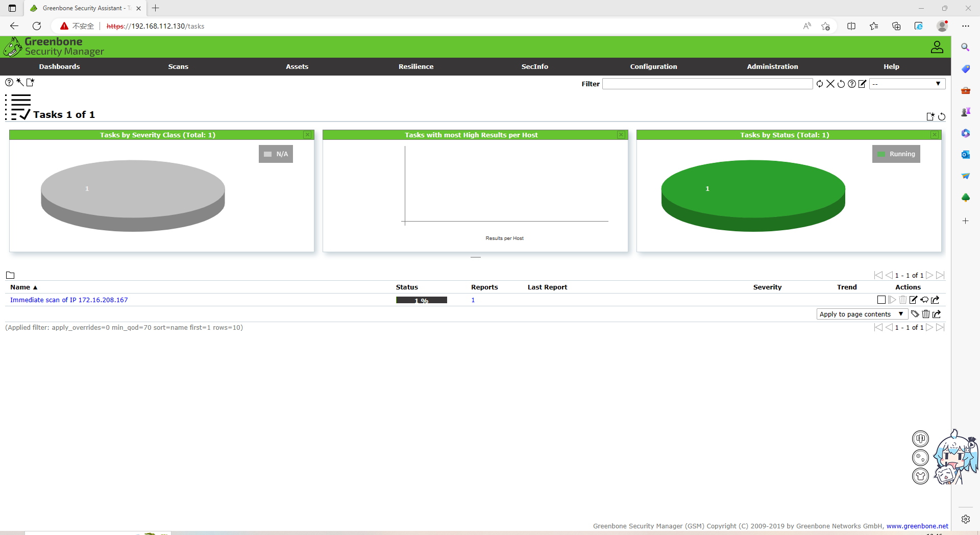980x535 pixels.
Task: Close the Tasks with most High Results chart
Action: point(621,135)
